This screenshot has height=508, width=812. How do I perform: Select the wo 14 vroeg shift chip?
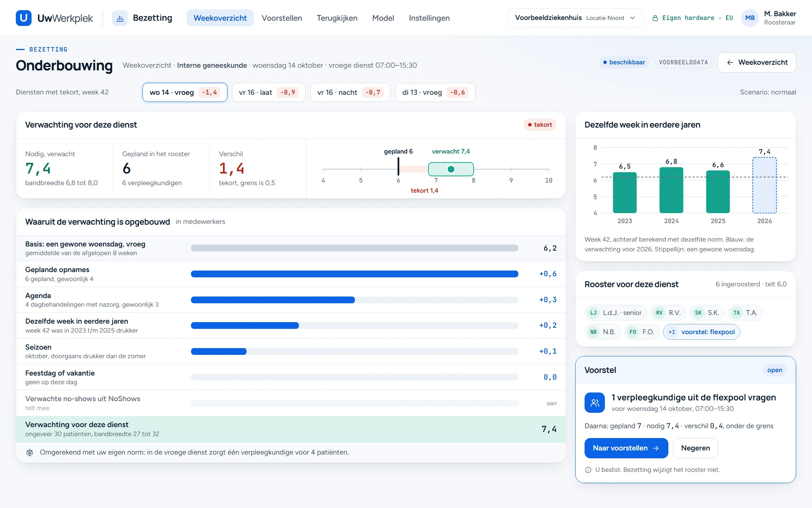[x=185, y=92]
